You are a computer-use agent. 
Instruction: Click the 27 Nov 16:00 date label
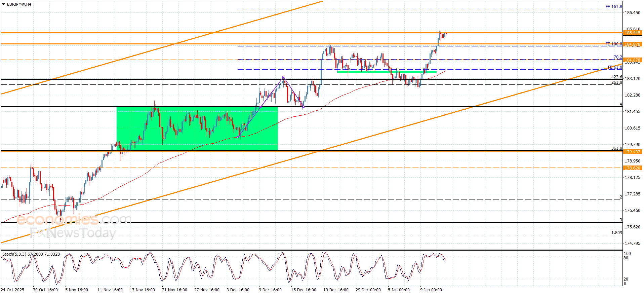[207, 290]
